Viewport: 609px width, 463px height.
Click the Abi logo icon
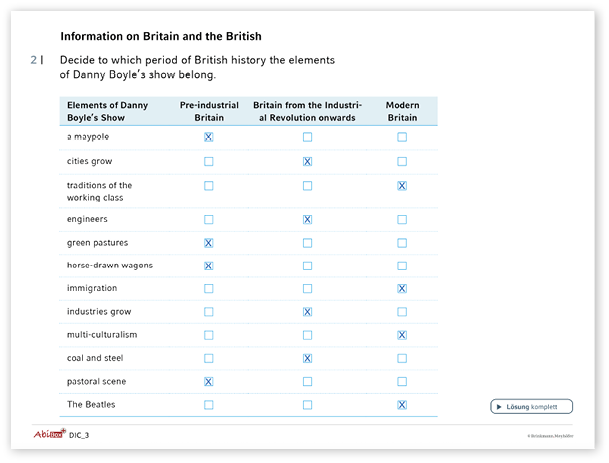coord(48,435)
